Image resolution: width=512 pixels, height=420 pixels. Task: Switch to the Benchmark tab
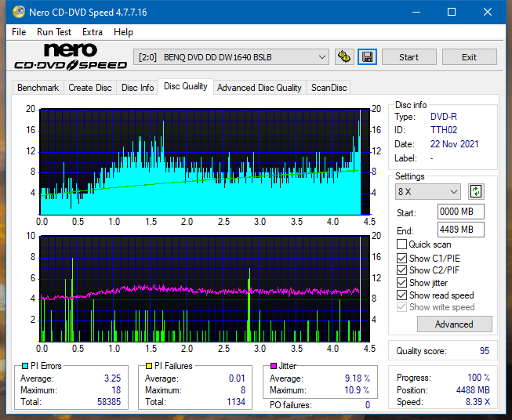[38, 88]
